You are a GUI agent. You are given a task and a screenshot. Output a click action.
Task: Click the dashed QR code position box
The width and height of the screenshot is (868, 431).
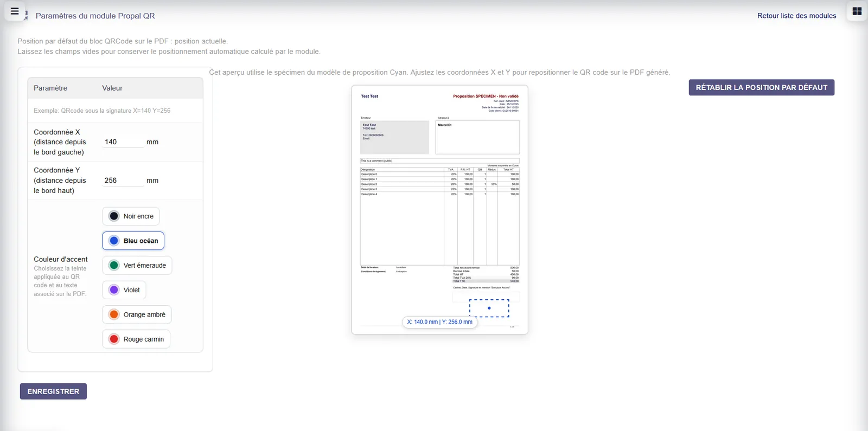coord(489,308)
